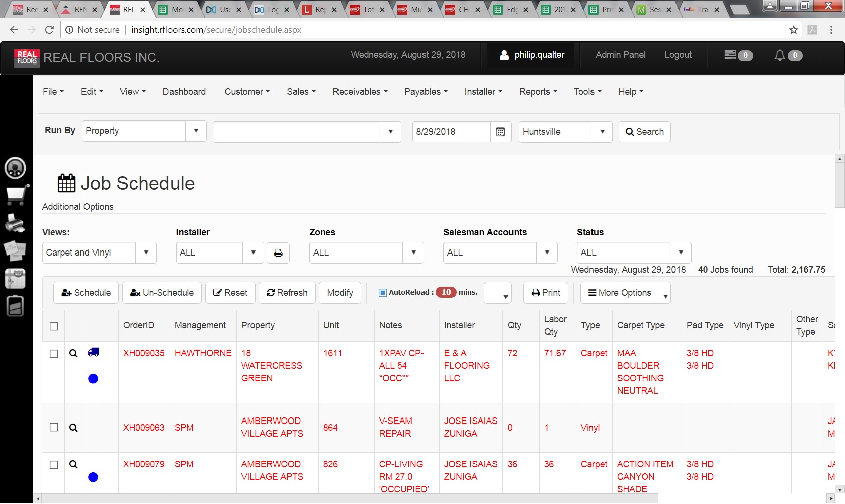This screenshot has height=504, width=845.
Task: Open the sticky notes sidebar icon
Action: tap(15, 250)
